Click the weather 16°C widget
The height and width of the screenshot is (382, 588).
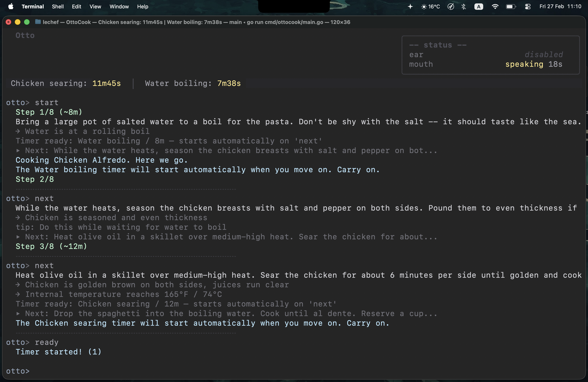pos(431,7)
